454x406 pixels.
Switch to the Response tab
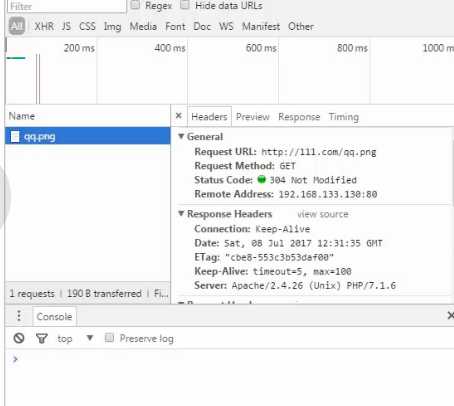299,117
